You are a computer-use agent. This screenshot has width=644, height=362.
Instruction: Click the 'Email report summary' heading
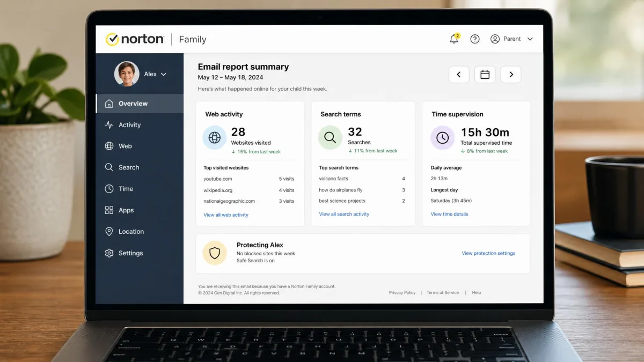coord(243,67)
